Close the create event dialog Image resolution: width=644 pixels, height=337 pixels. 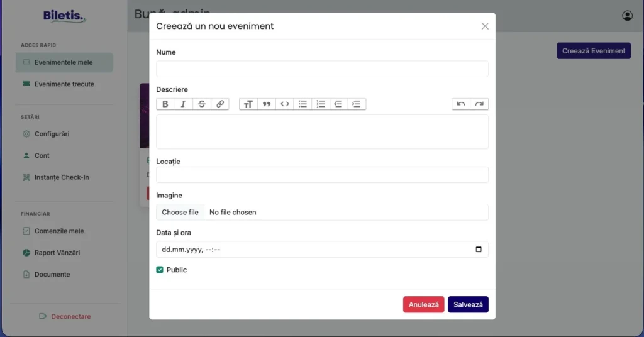click(485, 26)
